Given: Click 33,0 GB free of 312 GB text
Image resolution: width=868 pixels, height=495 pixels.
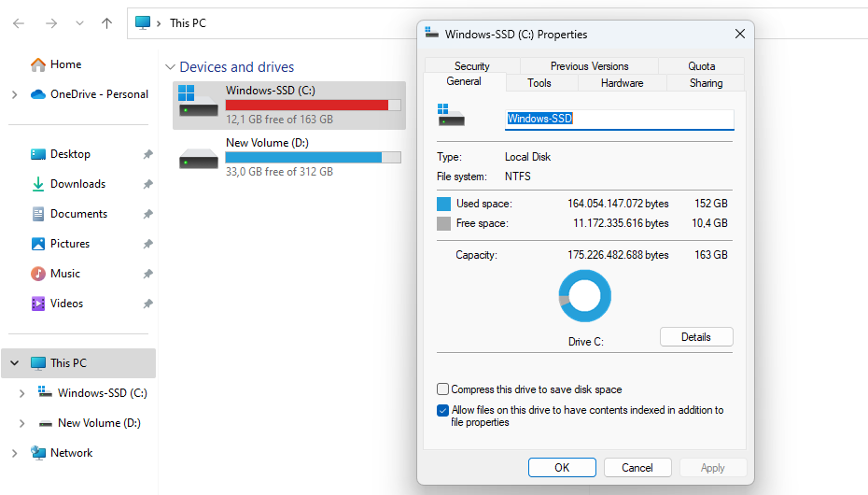Looking at the screenshot, I should pos(280,172).
